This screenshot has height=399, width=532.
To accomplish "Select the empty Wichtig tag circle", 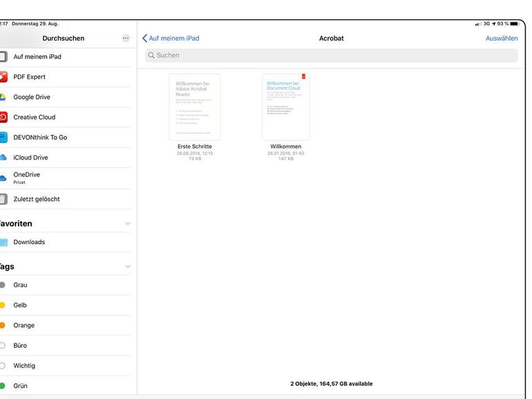I will [2, 365].
